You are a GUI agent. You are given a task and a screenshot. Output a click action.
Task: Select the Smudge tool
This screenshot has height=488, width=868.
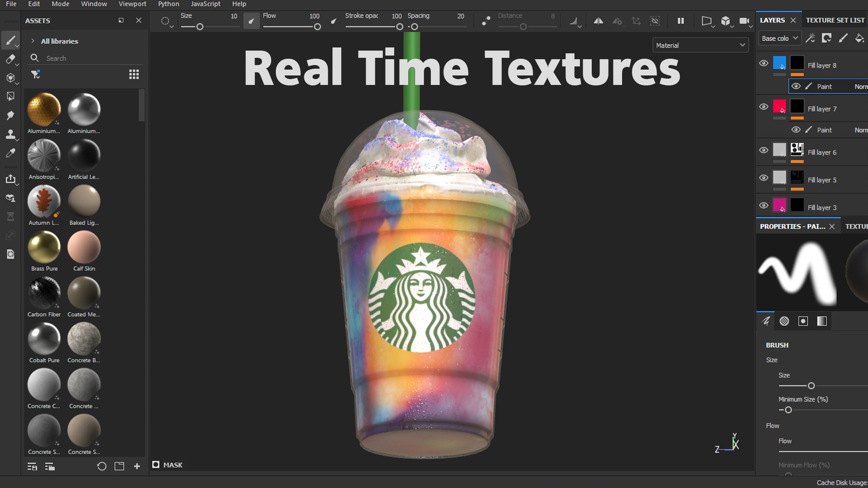(x=10, y=115)
